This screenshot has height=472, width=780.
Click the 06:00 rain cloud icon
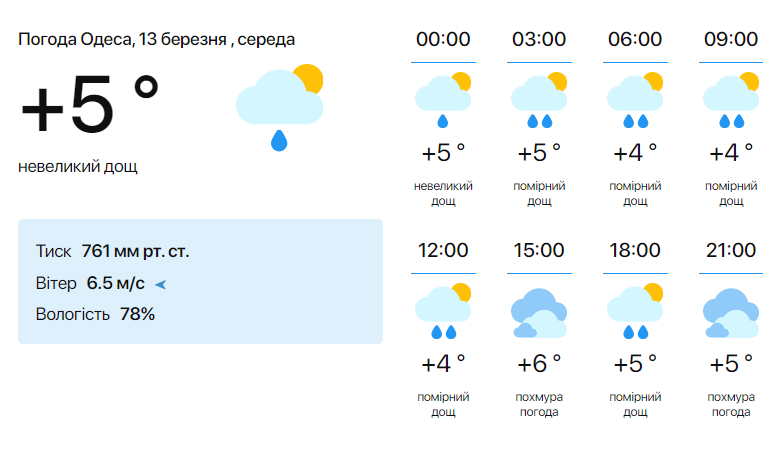point(635,100)
